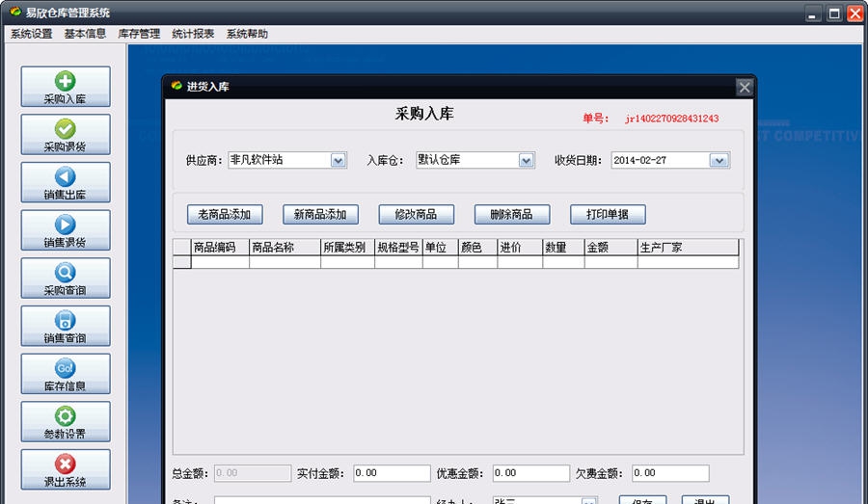Expand the 收货日期 date picker

[x=719, y=161]
